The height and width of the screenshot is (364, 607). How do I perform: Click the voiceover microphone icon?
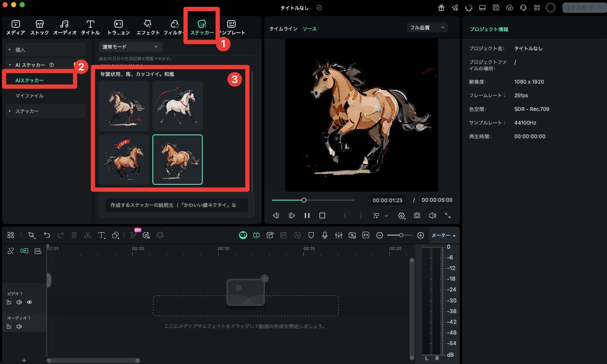(x=325, y=235)
